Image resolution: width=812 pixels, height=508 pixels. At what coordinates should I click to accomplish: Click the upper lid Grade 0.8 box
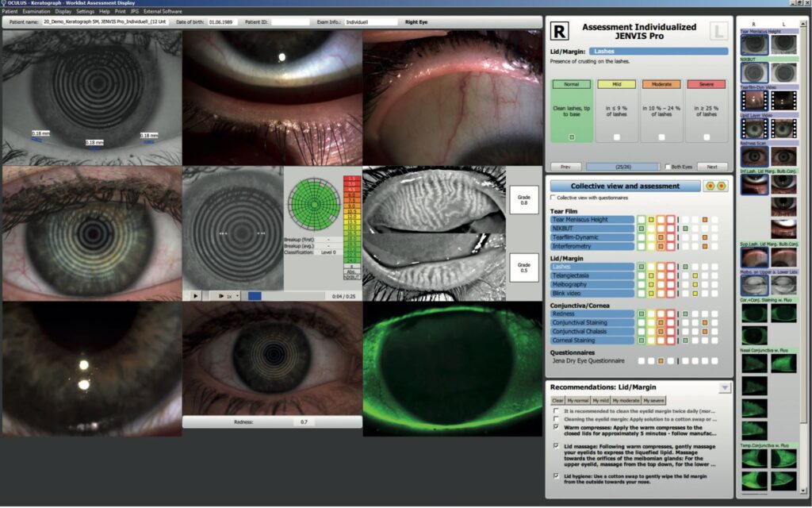coord(523,199)
